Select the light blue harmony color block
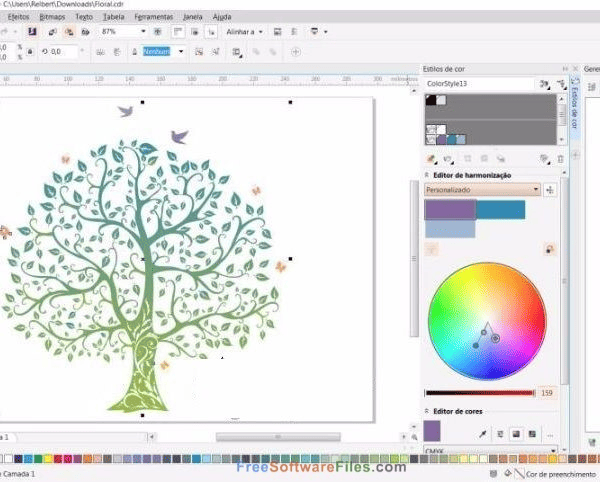The height and width of the screenshot is (482, 600). click(450, 229)
